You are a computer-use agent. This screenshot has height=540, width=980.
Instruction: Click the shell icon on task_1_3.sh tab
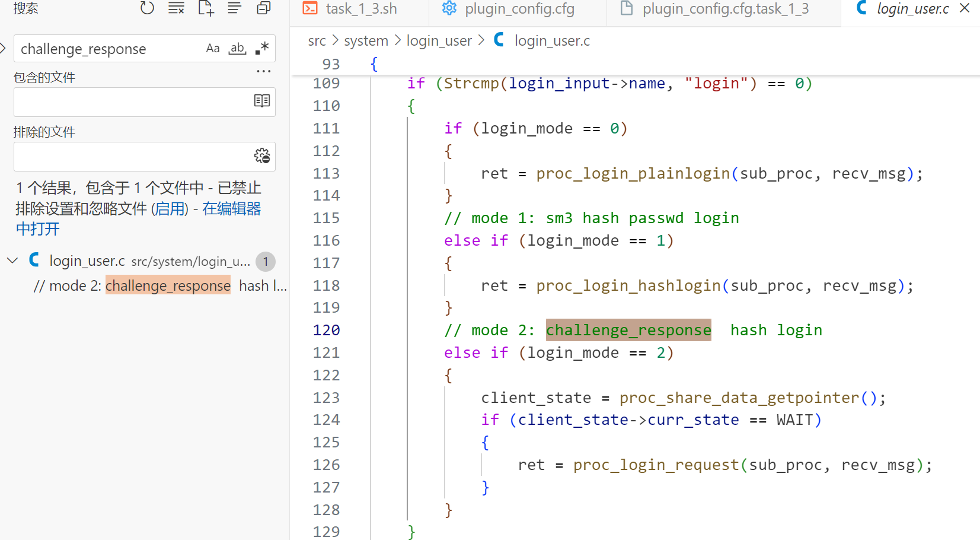pos(309,8)
